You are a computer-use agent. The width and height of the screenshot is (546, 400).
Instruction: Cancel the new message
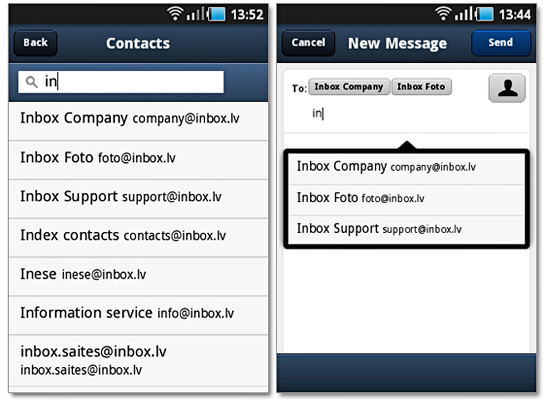308,43
